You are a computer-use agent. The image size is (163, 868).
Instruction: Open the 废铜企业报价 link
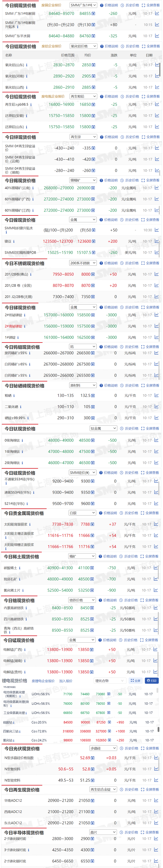(51, 5)
